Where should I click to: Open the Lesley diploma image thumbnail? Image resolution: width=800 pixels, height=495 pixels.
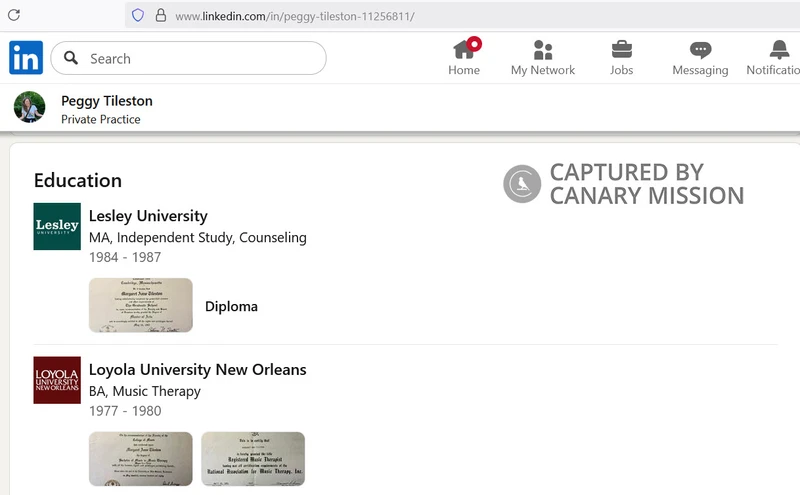(x=141, y=305)
